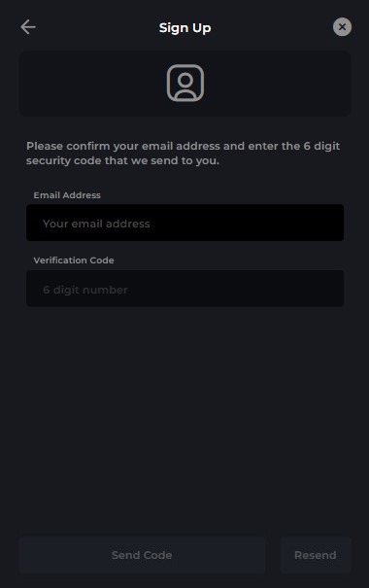369x588 pixels.
Task: Click the Verification Code field label
Action: (x=74, y=260)
